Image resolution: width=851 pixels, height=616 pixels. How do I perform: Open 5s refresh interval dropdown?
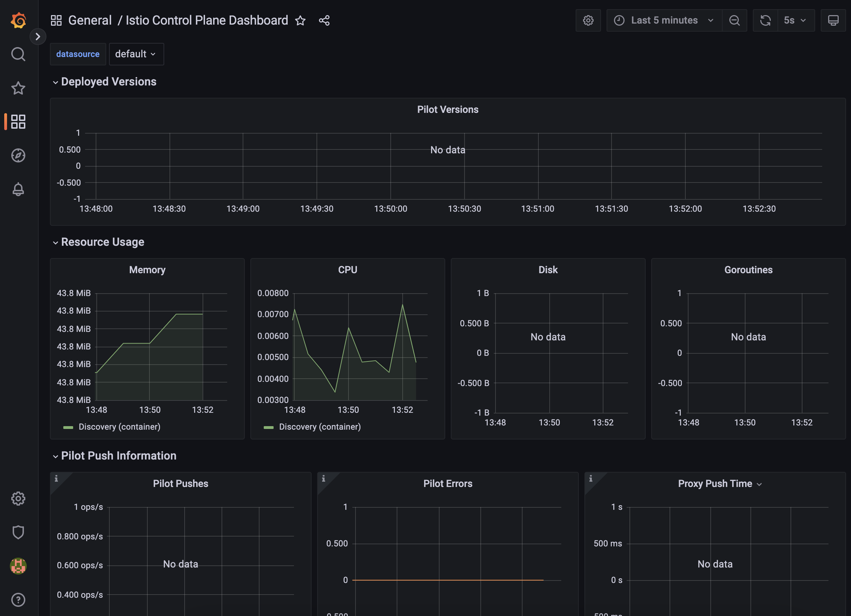(x=795, y=20)
